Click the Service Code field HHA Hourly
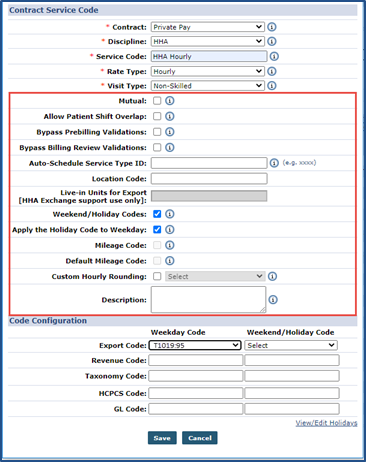This screenshot has height=462, width=366. pos(209,56)
